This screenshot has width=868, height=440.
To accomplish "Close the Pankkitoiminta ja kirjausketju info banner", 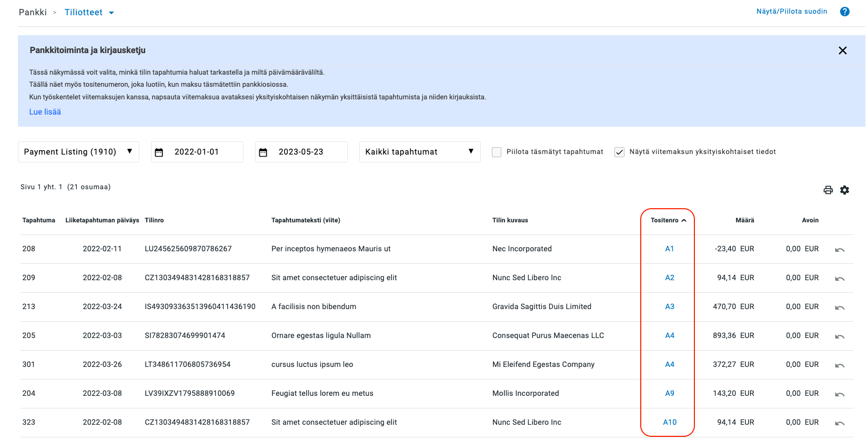I will (842, 50).
